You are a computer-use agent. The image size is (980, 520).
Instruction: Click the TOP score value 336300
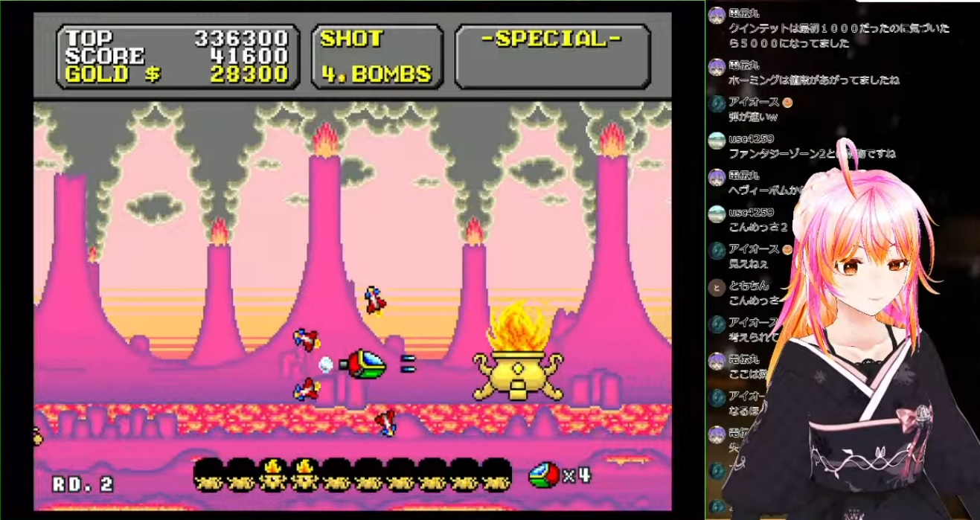click(241, 39)
